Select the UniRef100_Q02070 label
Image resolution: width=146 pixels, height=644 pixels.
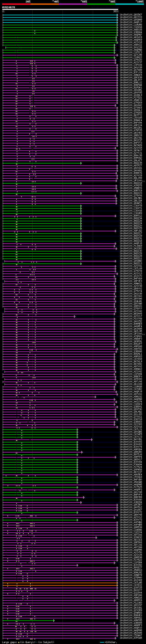click(131, 276)
